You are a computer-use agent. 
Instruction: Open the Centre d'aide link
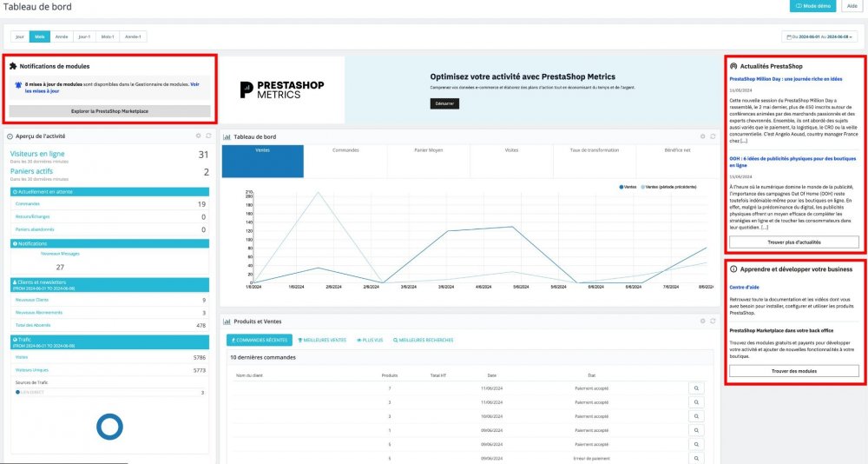pyautogui.click(x=744, y=287)
